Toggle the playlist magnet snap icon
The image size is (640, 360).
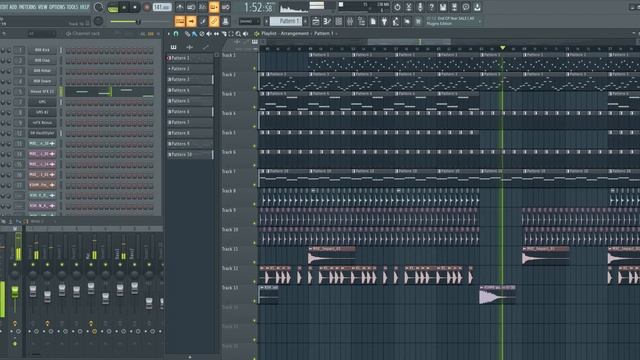point(176,34)
